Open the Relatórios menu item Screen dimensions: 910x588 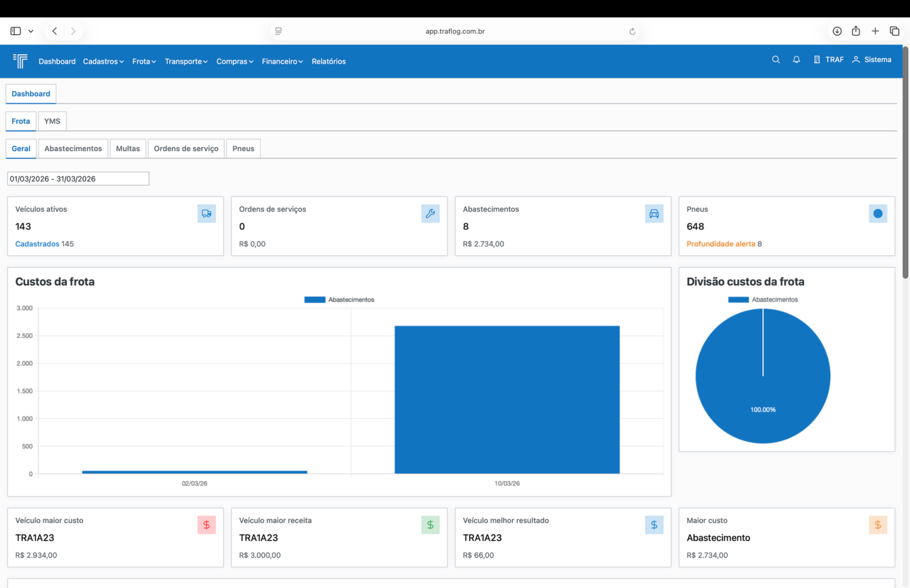(328, 61)
